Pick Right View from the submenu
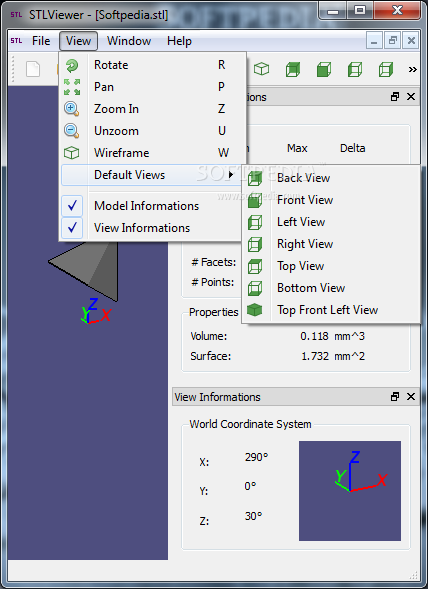Image resolution: width=428 pixels, height=589 pixels. tap(331, 244)
